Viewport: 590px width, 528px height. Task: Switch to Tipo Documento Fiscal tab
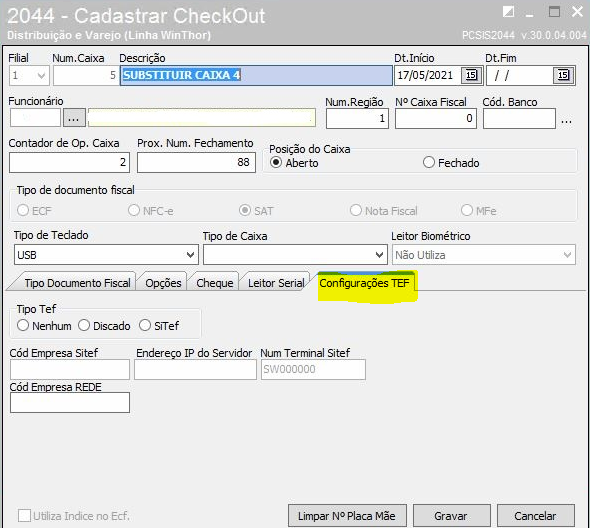[x=78, y=283]
